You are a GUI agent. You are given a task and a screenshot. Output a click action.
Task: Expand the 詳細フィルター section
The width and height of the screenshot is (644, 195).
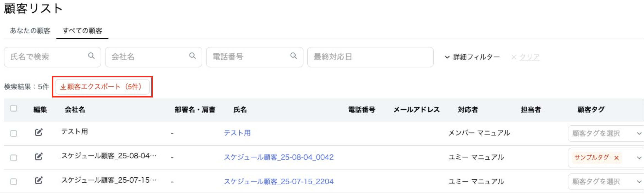pos(472,57)
